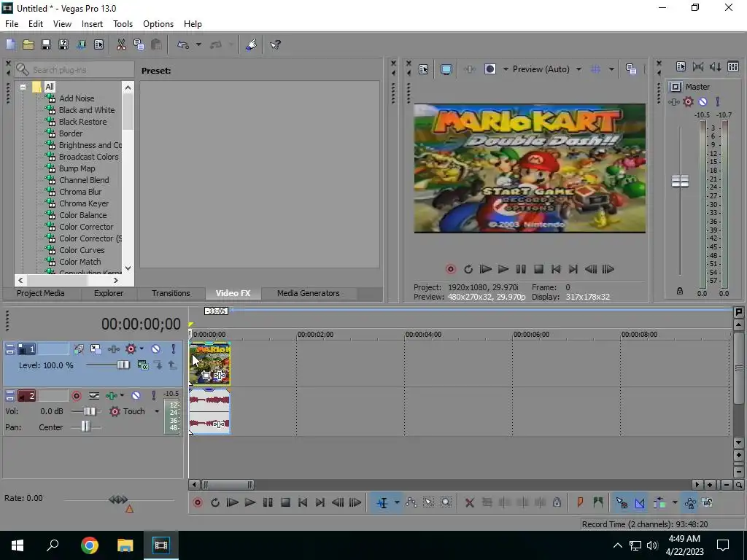The width and height of the screenshot is (747, 560).
Task: Switch to the Media Generators tab
Action: [309, 293]
